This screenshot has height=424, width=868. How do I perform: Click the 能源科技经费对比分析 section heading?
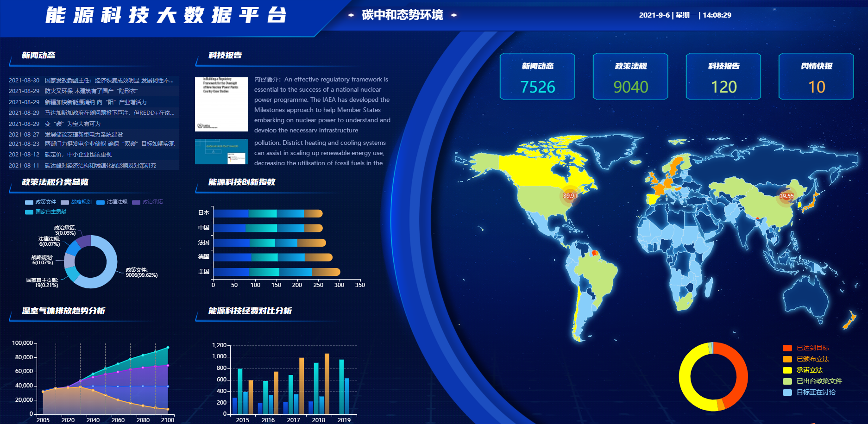click(x=250, y=311)
